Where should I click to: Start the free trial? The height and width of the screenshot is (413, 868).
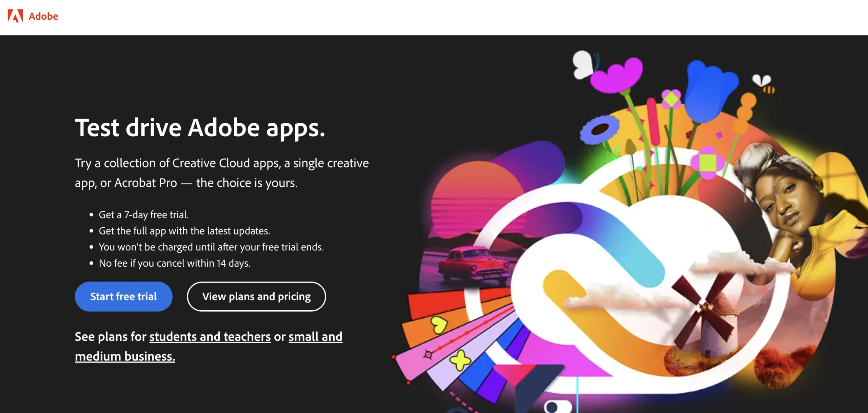point(123,296)
